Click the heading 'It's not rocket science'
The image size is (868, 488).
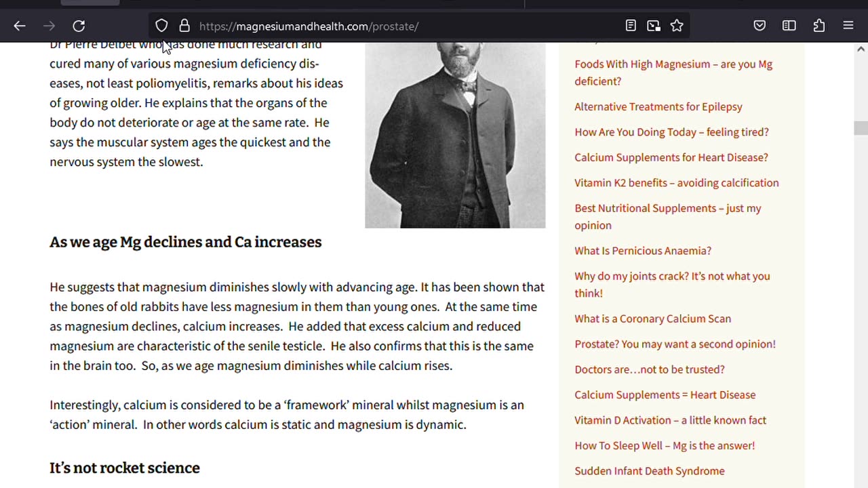(x=125, y=468)
